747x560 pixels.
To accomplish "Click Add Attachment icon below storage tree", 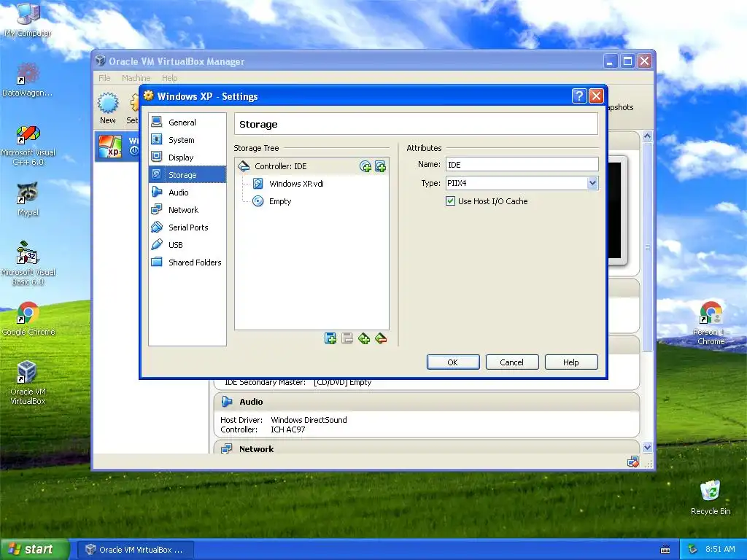I will point(364,338).
